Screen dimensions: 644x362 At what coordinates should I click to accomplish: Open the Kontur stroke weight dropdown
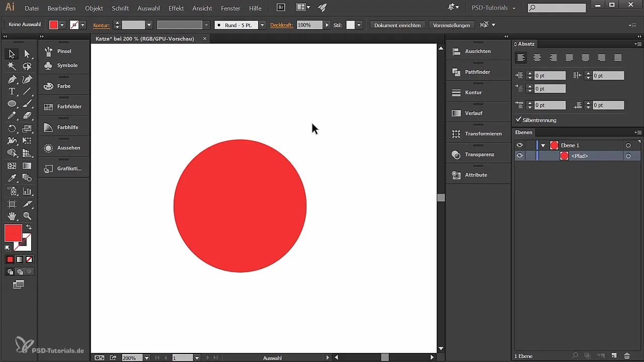[x=149, y=25]
